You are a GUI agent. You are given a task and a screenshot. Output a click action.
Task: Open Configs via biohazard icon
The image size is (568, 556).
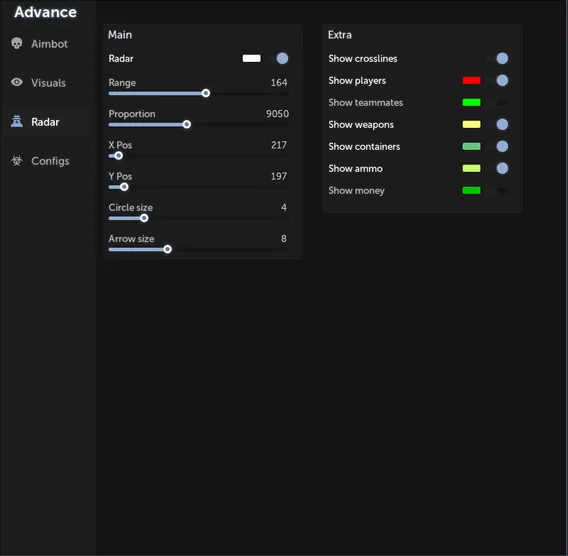(17, 160)
